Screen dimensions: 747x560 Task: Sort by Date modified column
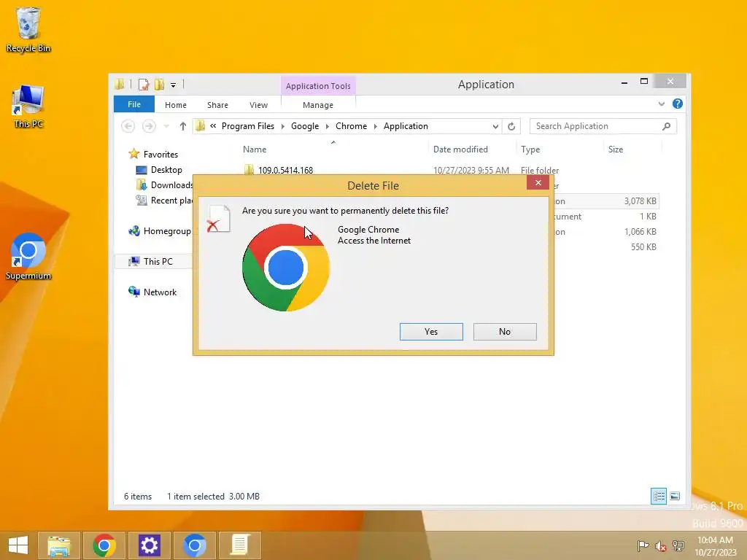click(x=460, y=149)
